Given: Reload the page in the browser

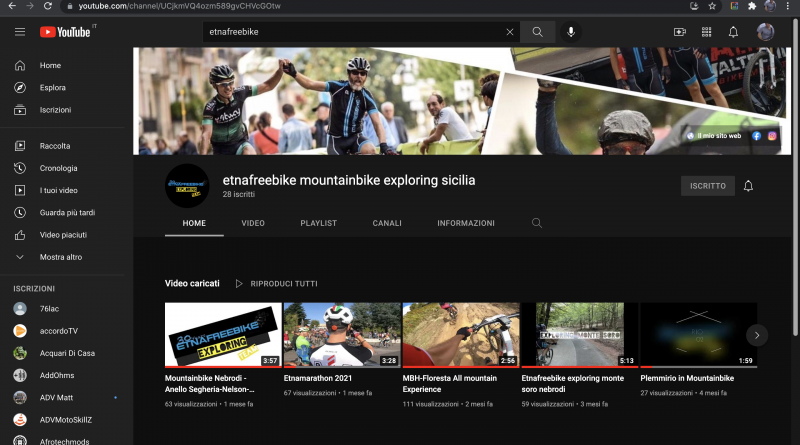Looking at the screenshot, I should [47, 6].
